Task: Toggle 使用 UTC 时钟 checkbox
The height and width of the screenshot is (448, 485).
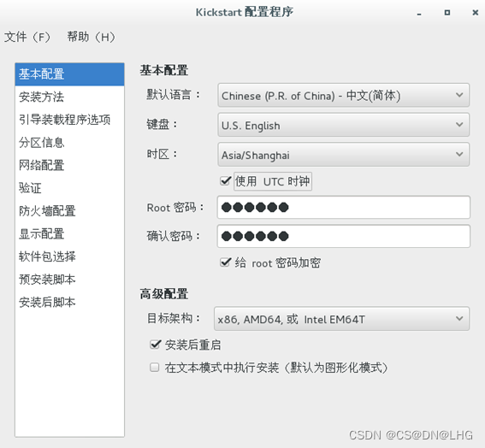Action: (x=226, y=181)
